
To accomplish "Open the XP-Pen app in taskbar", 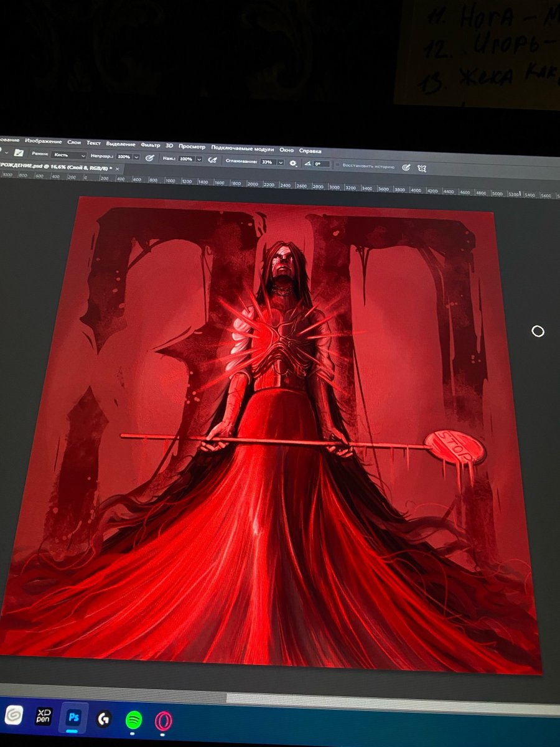I will [x=44, y=715].
